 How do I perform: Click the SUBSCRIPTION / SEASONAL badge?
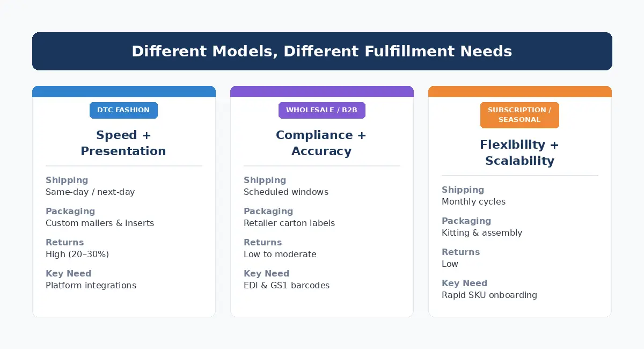pos(519,115)
